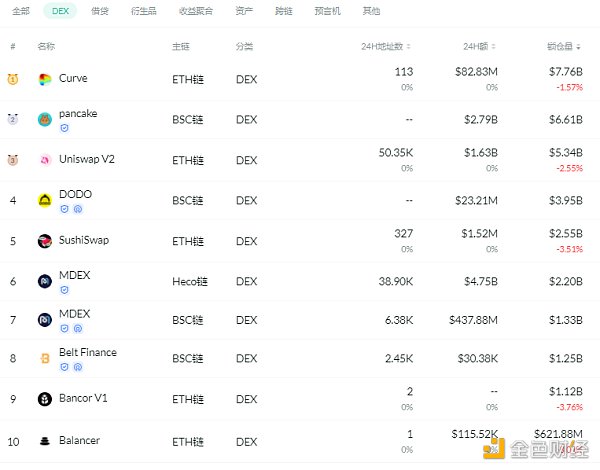Click the orange Belt Finance logo
The height and width of the screenshot is (470, 600).
tap(45, 358)
